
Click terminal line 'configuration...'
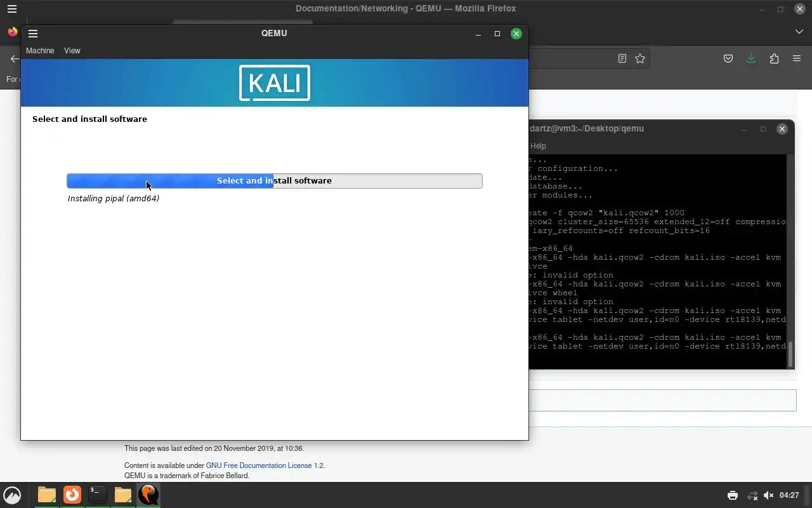pyautogui.click(x=573, y=168)
